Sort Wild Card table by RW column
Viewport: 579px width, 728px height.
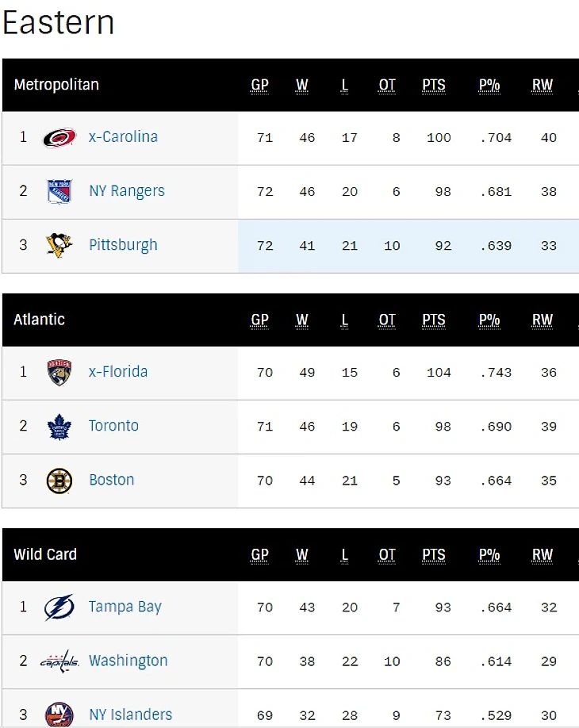[543, 554]
